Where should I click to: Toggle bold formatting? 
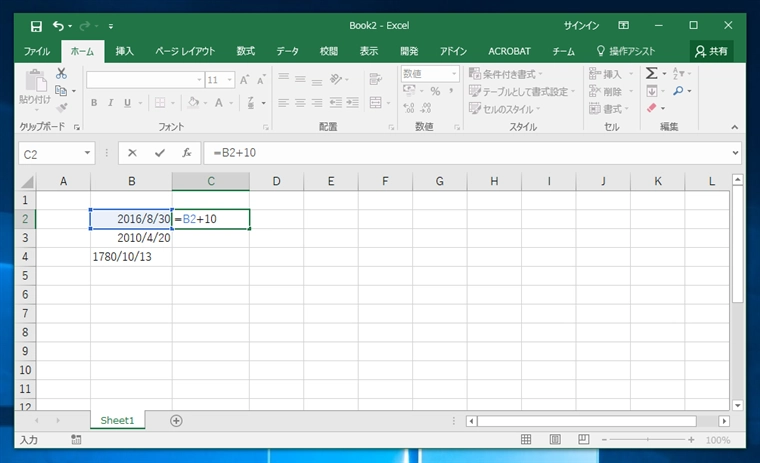pos(94,103)
